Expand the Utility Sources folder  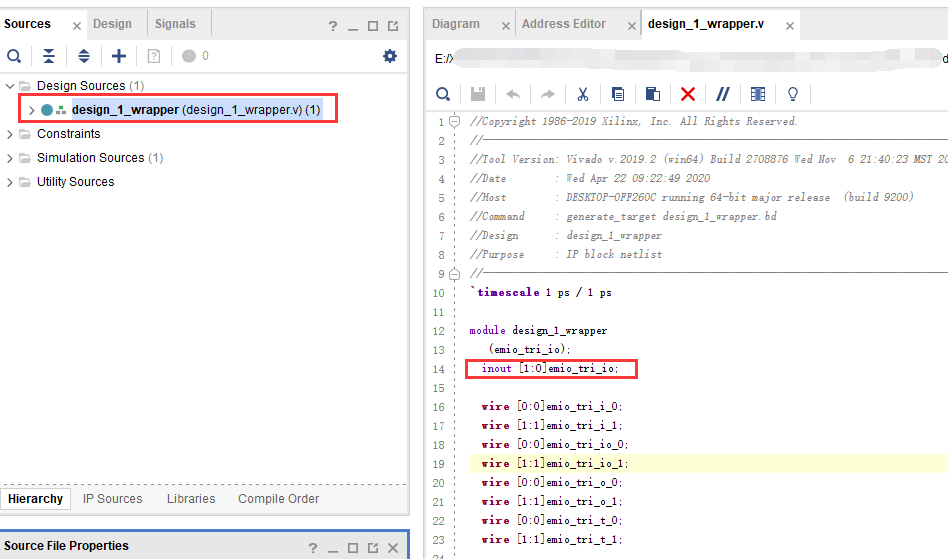coord(10,182)
